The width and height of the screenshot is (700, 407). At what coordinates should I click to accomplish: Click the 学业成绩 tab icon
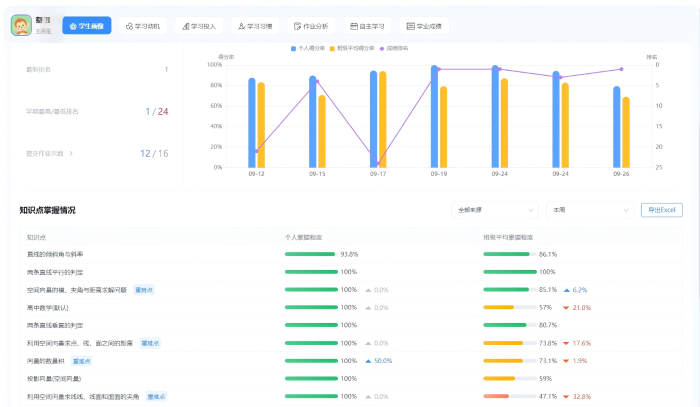[410, 26]
